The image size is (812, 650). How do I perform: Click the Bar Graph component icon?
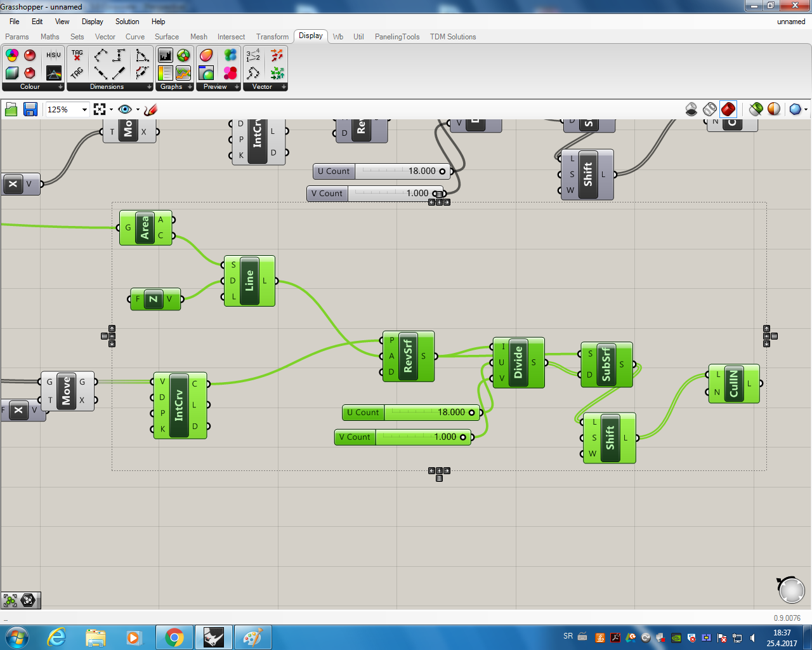166,55
